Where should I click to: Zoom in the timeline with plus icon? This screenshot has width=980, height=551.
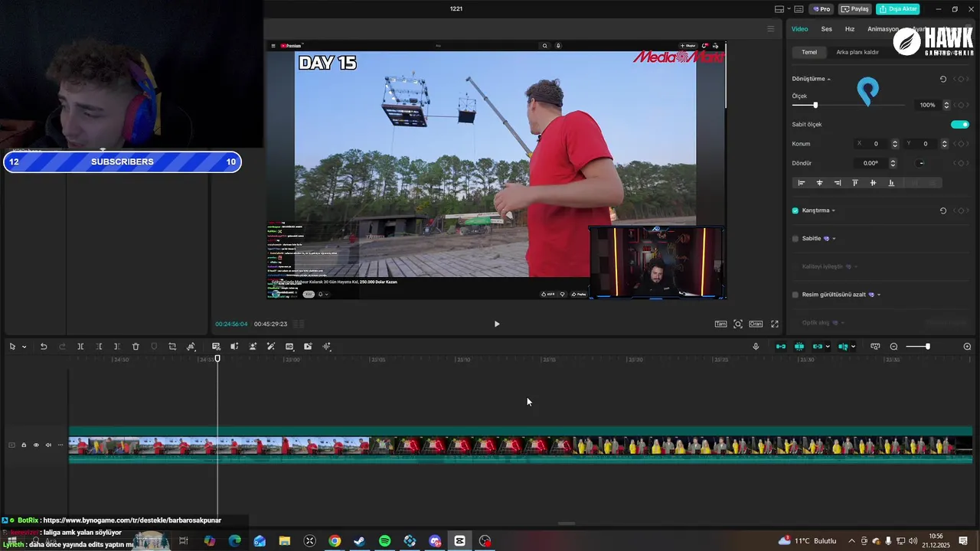pyautogui.click(x=967, y=347)
